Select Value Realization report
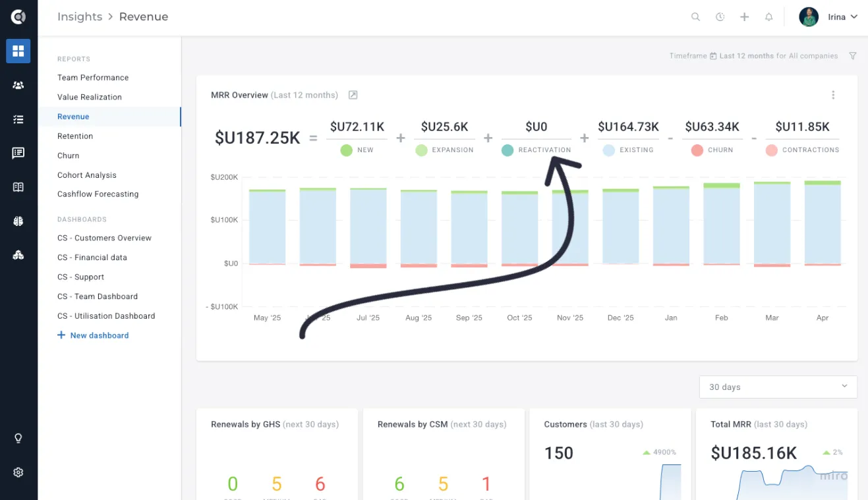The image size is (868, 500). 90,97
